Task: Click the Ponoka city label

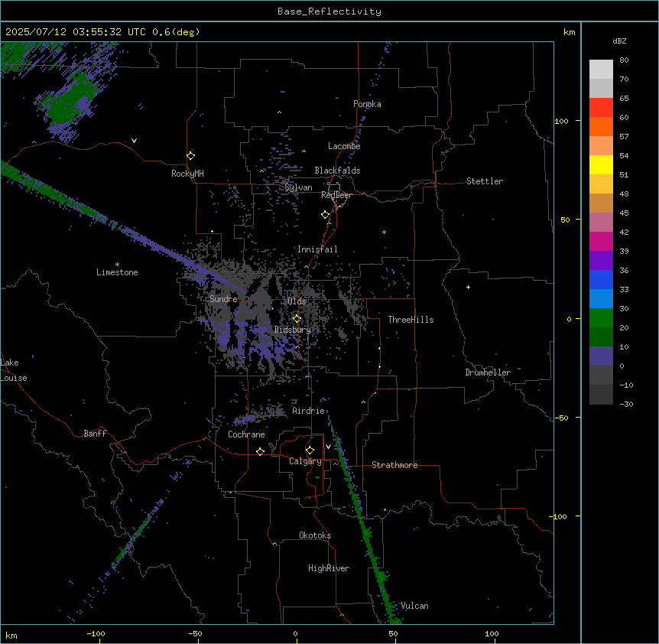Action: [367, 104]
